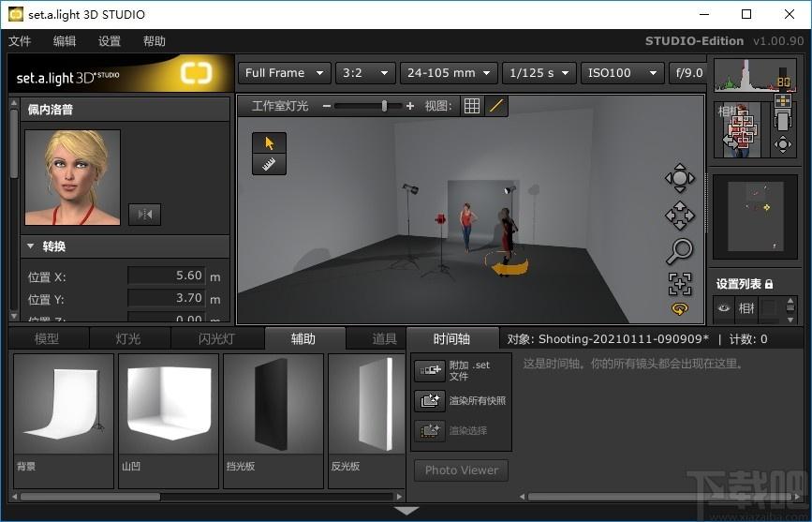
Task: Click the four-arrow pan view control
Action: pos(679,216)
